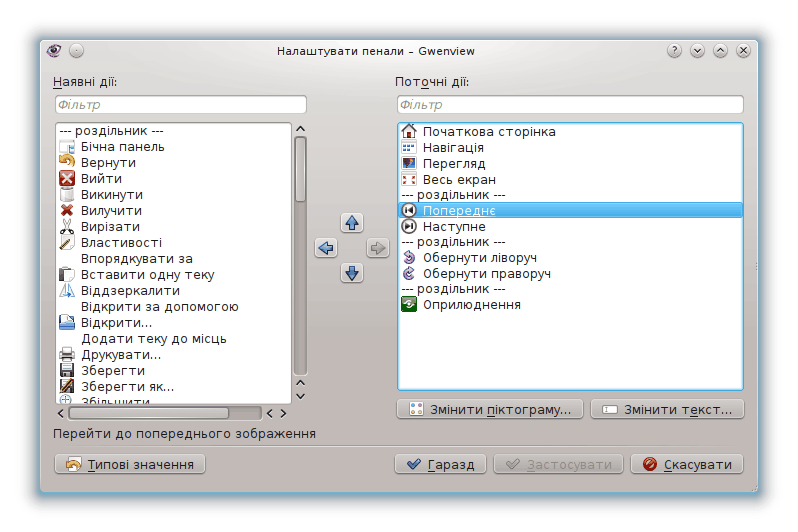The image size is (798, 532).
Task: Click the down arrow move button
Action: pos(352,272)
